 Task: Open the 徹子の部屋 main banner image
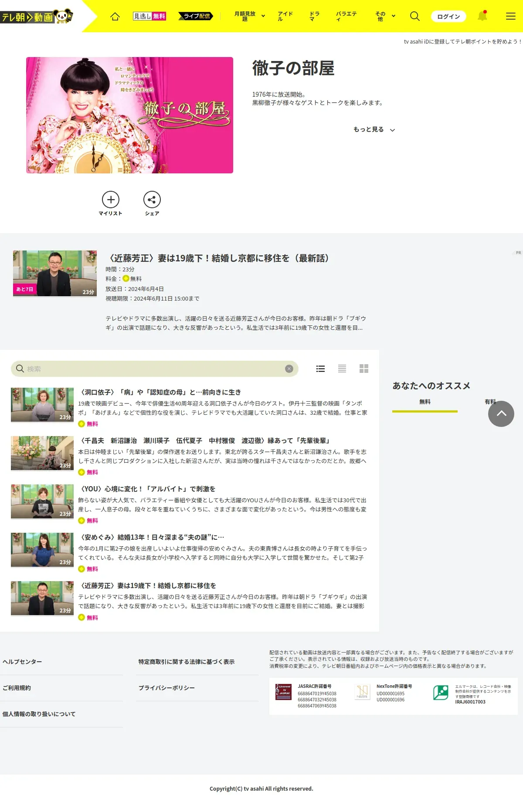(129, 115)
